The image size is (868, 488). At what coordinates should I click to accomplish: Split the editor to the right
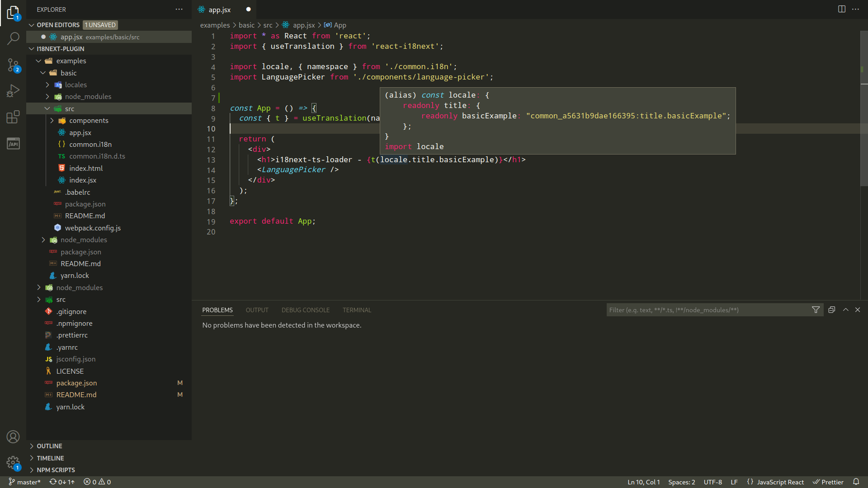(x=841, y=9)
